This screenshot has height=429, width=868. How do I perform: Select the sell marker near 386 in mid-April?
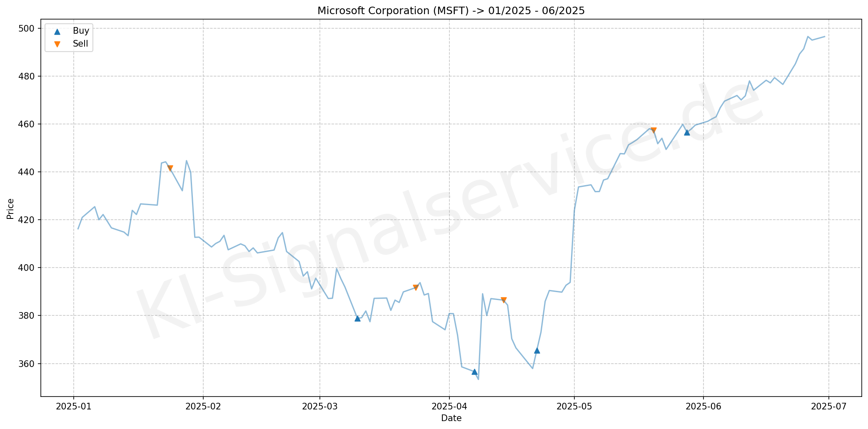[504, 300]
